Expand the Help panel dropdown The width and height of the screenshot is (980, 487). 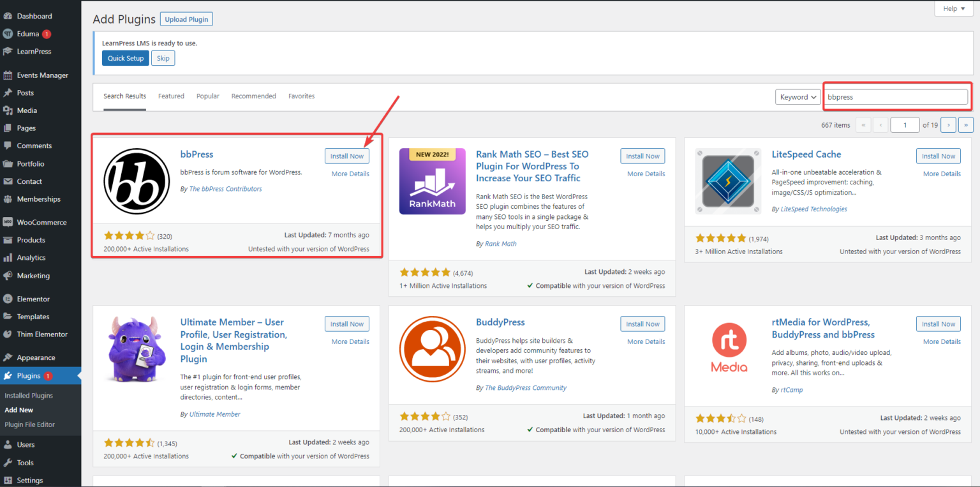click(954, 8)
